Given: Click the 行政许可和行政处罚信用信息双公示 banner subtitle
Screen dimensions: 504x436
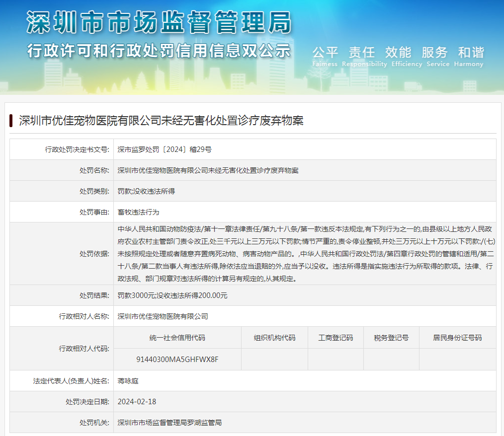Looking at the screenshot, I should tap(159, 51).
